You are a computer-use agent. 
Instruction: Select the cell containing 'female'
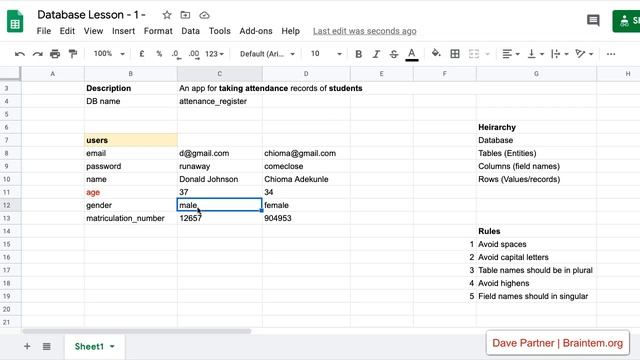tap(306, 205)
